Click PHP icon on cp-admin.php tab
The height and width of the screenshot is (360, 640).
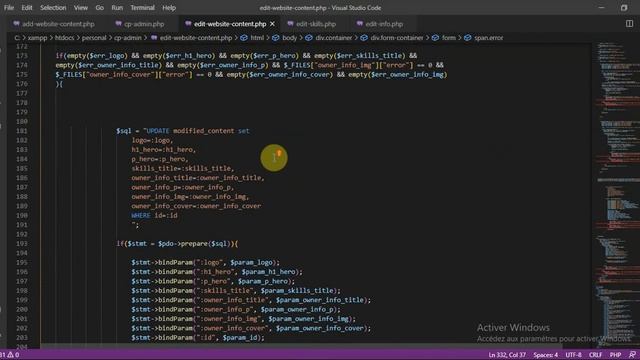[118, 24]
